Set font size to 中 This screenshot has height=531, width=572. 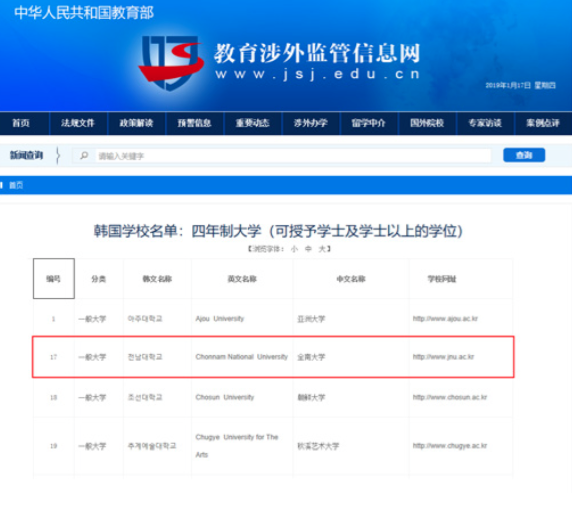(308, 249)
